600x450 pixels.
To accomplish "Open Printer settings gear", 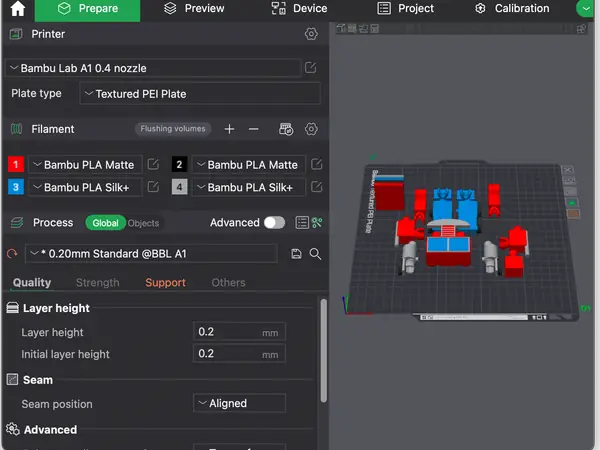I will (311, 34).
